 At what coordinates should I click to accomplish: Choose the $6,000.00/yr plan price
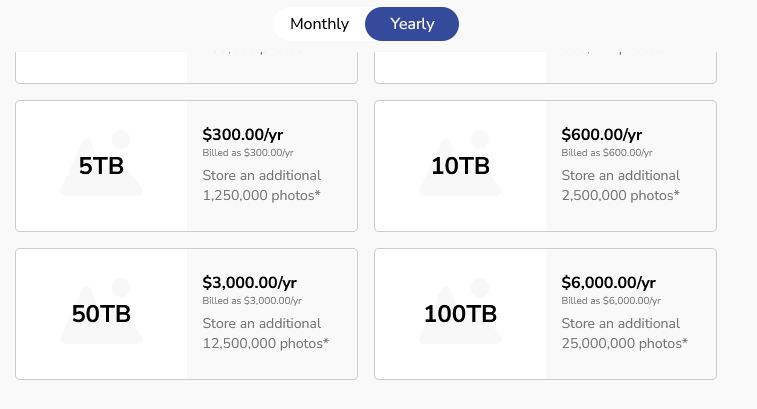point(608,282)
